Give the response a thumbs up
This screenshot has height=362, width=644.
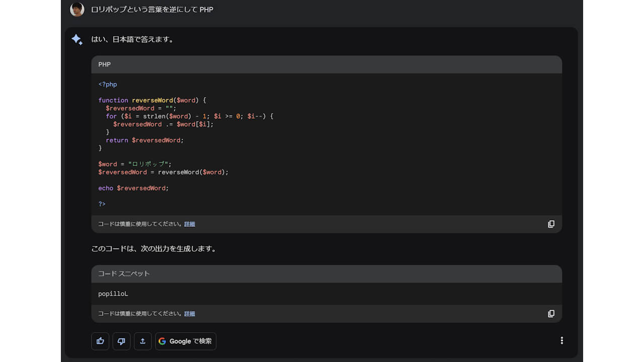tap(100, 341)
